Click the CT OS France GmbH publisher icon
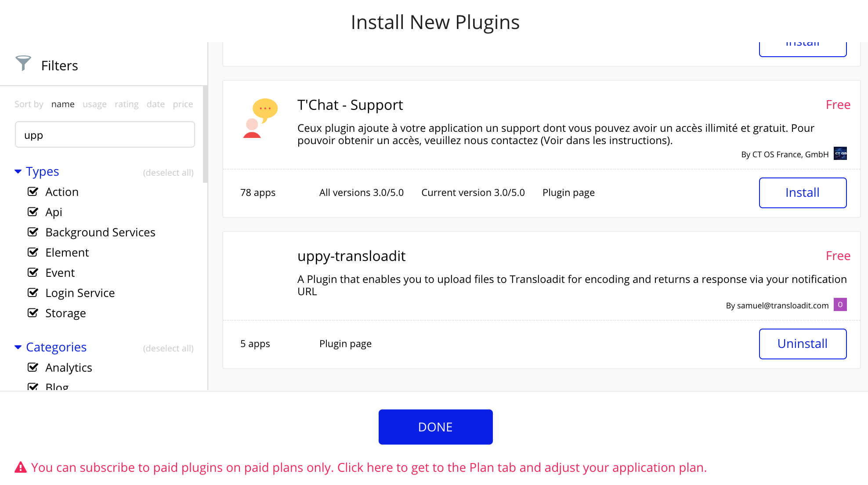Viewport: 868px width, 485px height. 841,153
